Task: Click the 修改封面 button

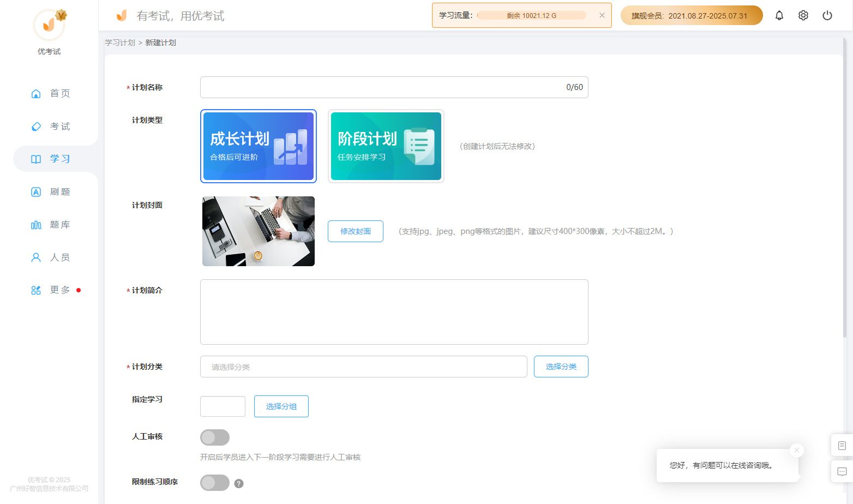Action: point(356,231)
